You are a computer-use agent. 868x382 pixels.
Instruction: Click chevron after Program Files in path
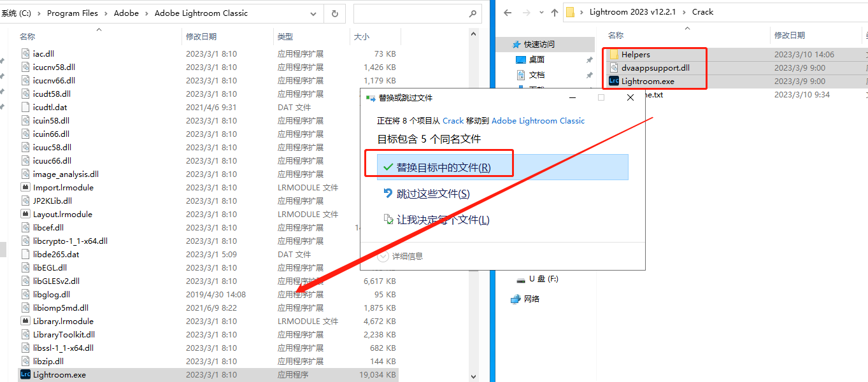click(x=106, y=13)
